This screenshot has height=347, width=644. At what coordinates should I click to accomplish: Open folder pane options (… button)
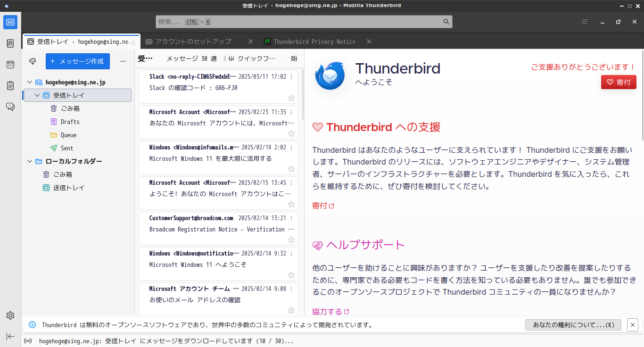point(123,61)
